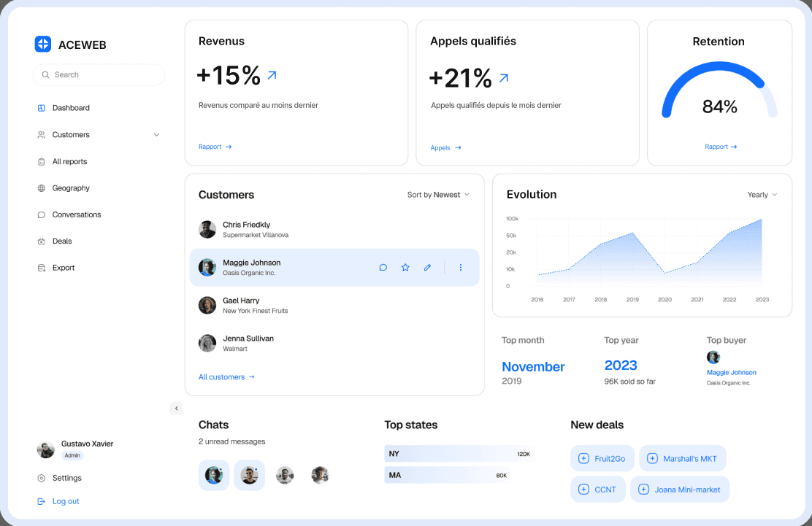Open a chat with Maggie Johnson

click(383, 267)
